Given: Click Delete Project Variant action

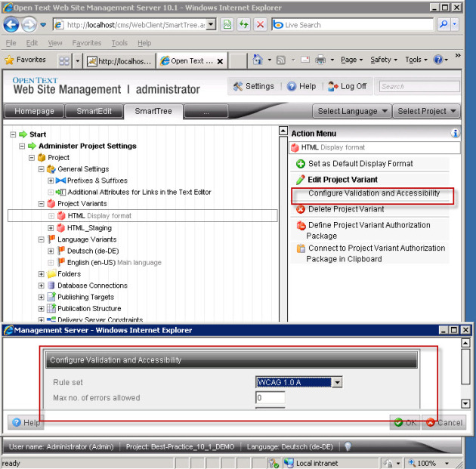Looking at the screenshot, I should [x=346, y=209].
